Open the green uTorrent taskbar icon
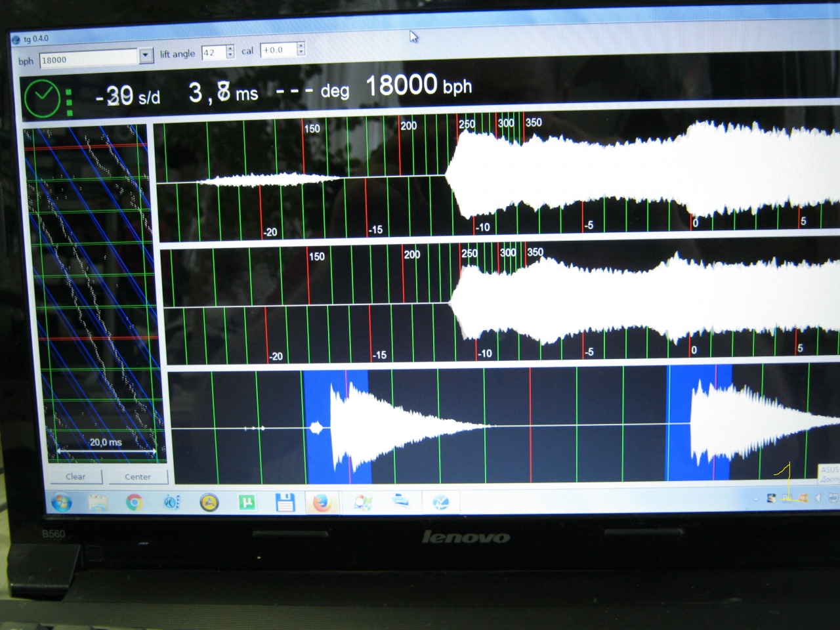Screen dimensions: 840x630 (x=247, y=503)
